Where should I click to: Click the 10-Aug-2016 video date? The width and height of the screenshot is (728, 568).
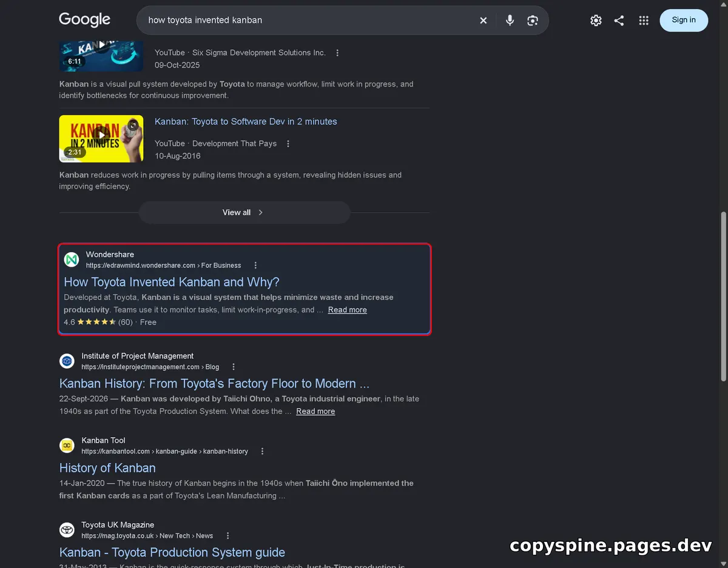click(x=177, y=156)
